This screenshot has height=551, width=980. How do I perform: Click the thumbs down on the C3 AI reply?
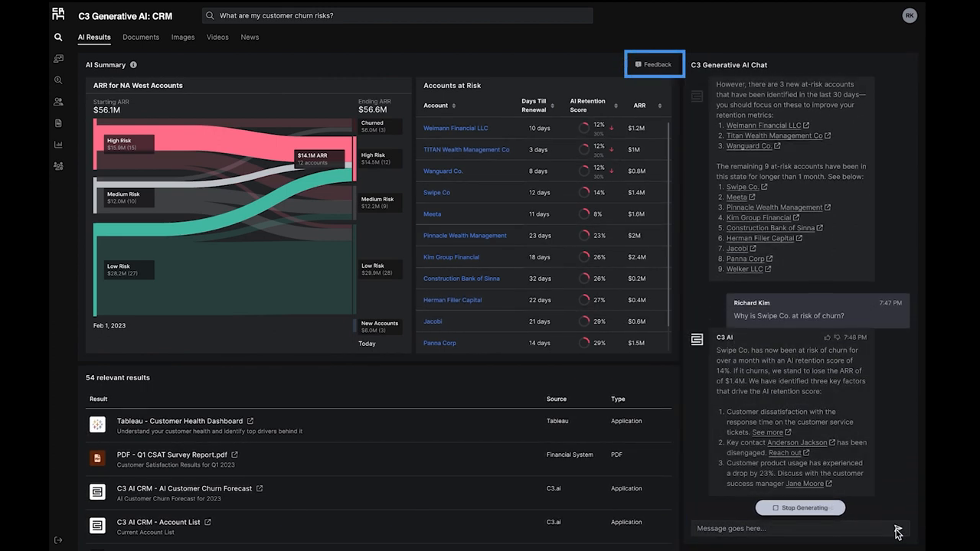(838, 337)
